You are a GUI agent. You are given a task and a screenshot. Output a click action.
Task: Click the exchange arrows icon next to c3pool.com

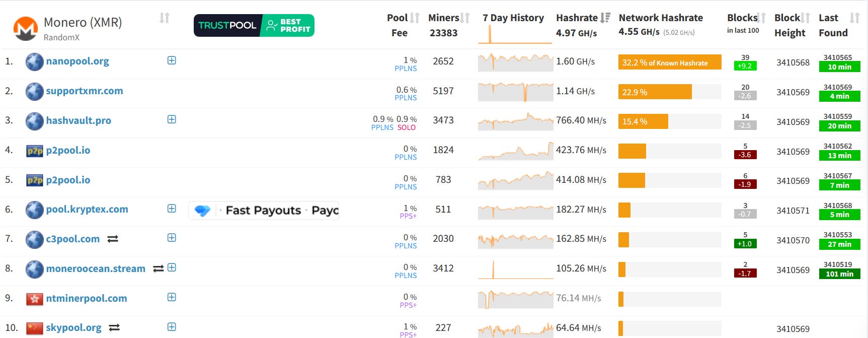tap(113, 239)
